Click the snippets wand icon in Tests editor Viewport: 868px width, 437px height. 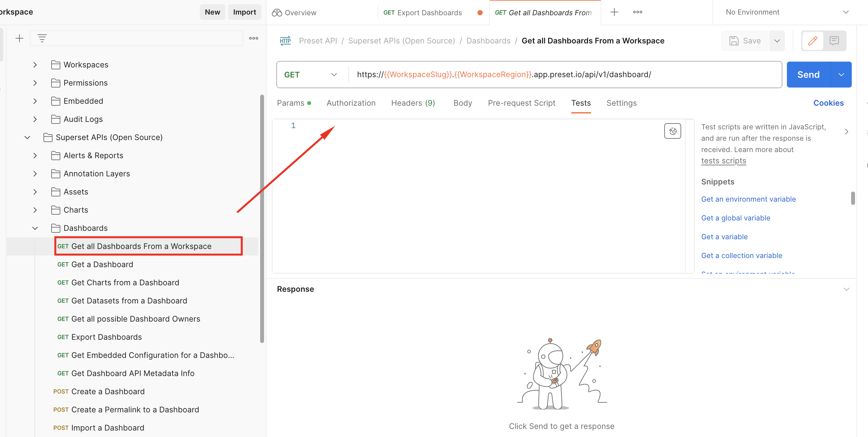[x=672, y=131]
